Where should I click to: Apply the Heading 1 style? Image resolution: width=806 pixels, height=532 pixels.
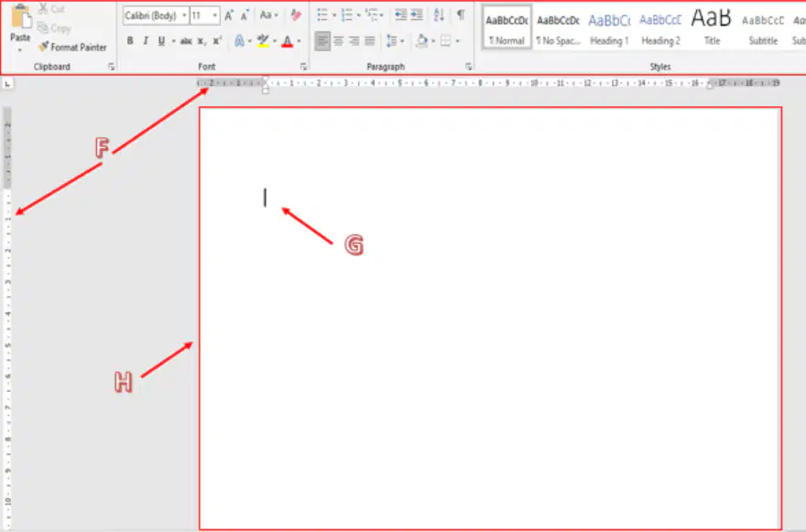click(610, 27)
